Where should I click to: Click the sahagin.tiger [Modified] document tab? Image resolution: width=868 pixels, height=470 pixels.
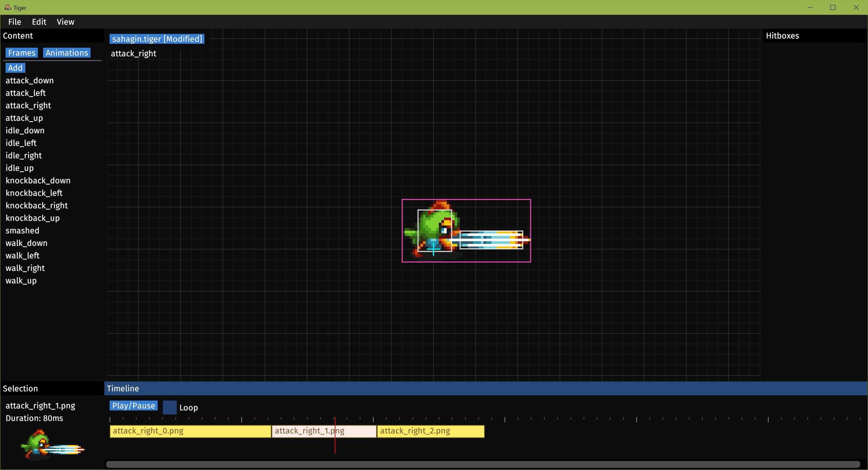(x=157, y=39)
